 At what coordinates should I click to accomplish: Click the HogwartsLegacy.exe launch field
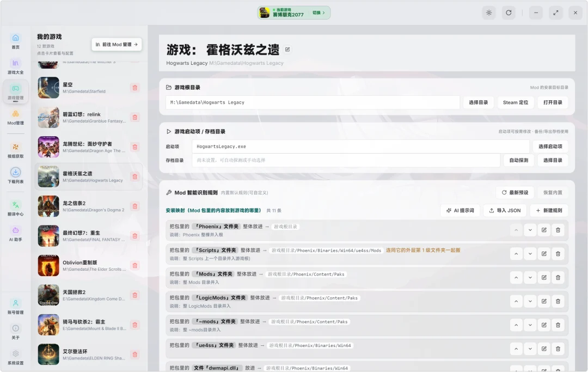(360, 147)
